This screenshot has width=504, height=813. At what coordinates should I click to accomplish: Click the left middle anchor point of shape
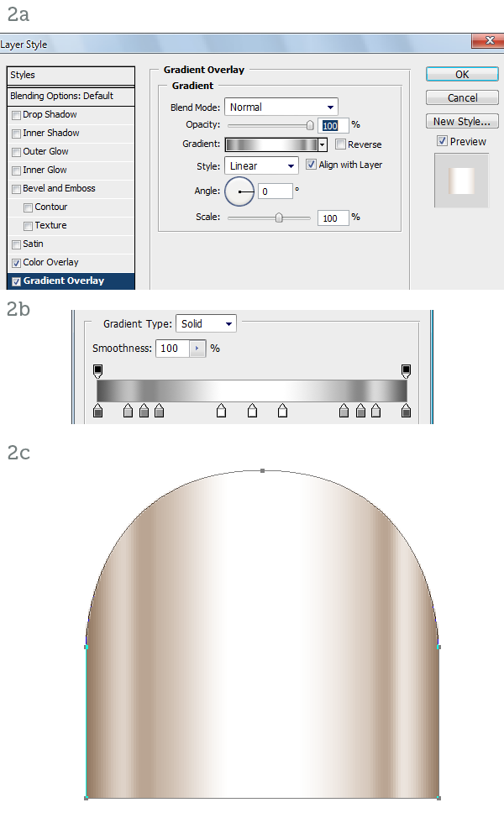point(86,647)
